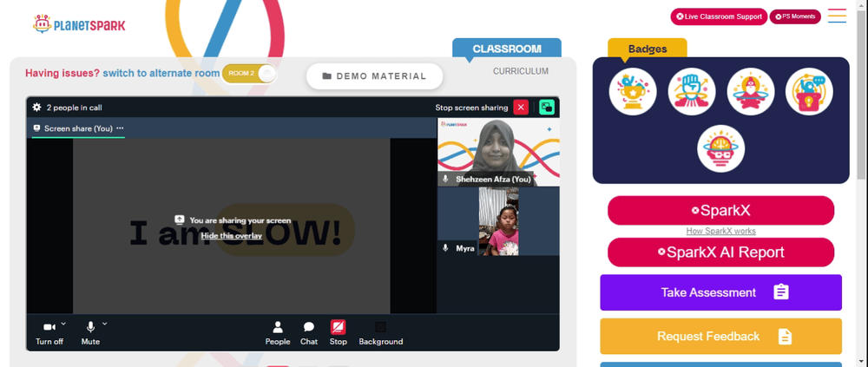
Task: Click Shehzeen Afza's microphone icon
Action: [445, 179]
